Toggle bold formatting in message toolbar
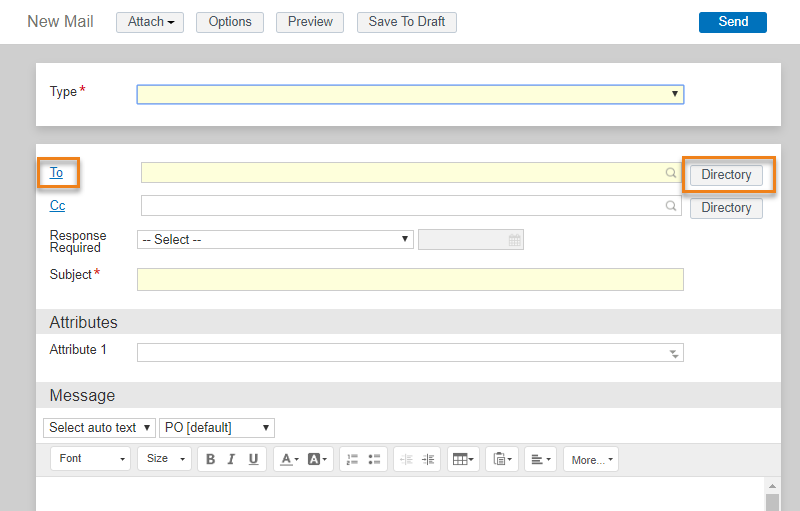800x511 pixels. (210, 459)
